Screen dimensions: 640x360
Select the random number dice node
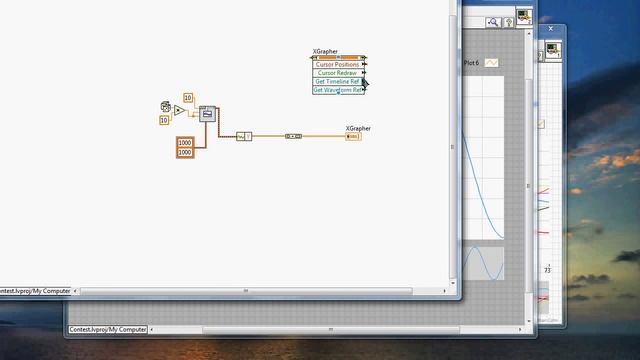pos(166,107)
